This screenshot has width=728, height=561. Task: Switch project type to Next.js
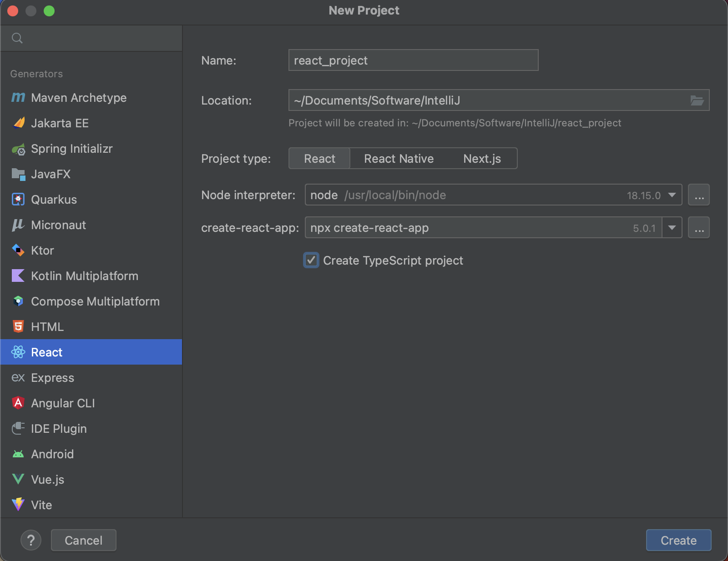(482, 158)
